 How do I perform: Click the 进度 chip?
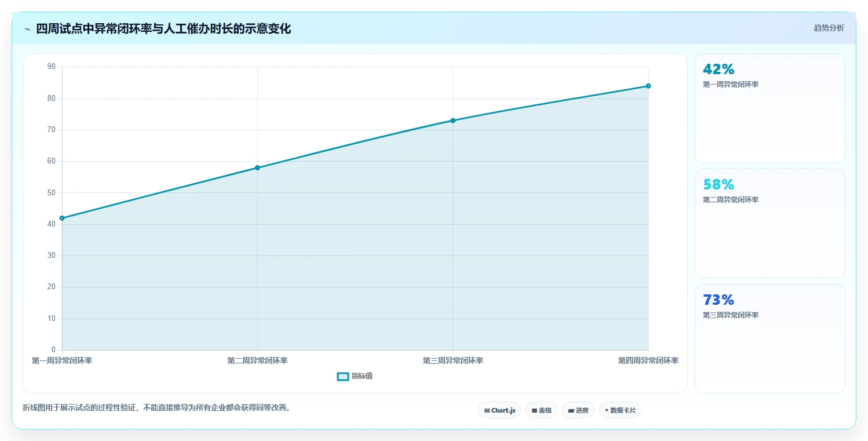click(x=578, y=410)
